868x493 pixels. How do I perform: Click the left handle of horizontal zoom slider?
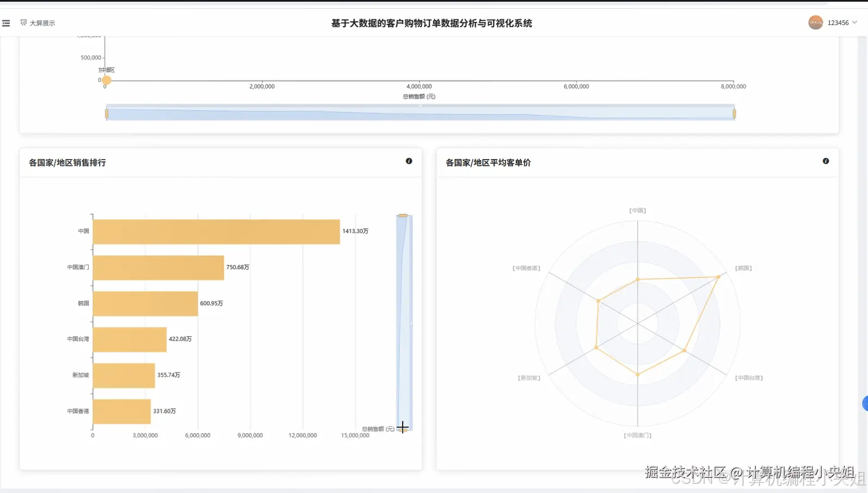107,113
